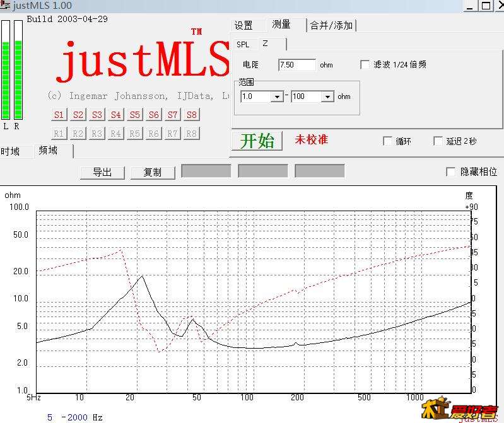
Task: Select the SPL sub-tab
Action: 243,45
